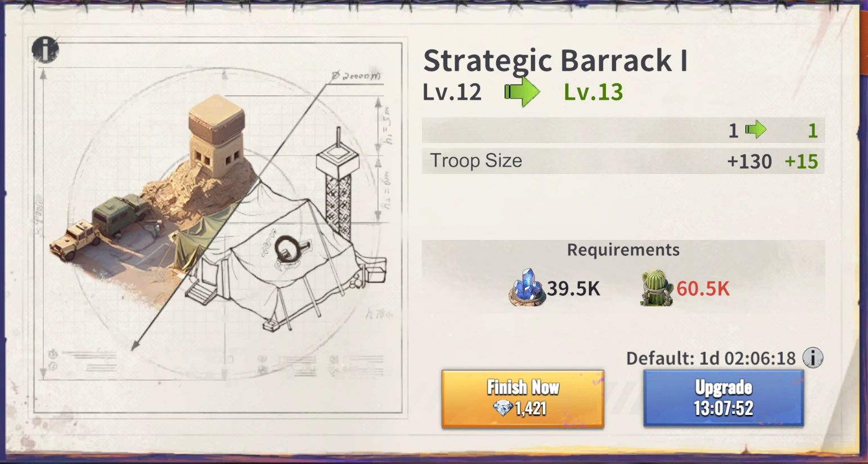Click the info icon on the blueprint
Viewport: 868px width, 464px height.
45,50
